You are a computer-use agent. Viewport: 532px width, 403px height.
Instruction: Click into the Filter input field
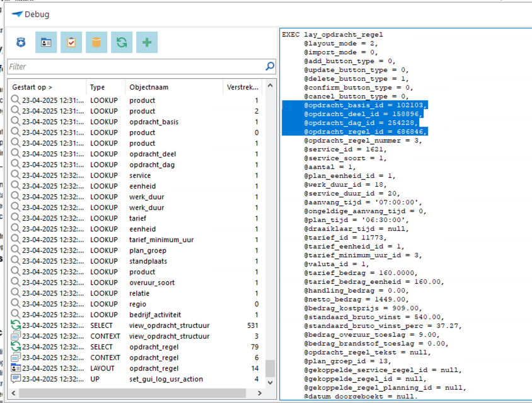tap(136, 67)
